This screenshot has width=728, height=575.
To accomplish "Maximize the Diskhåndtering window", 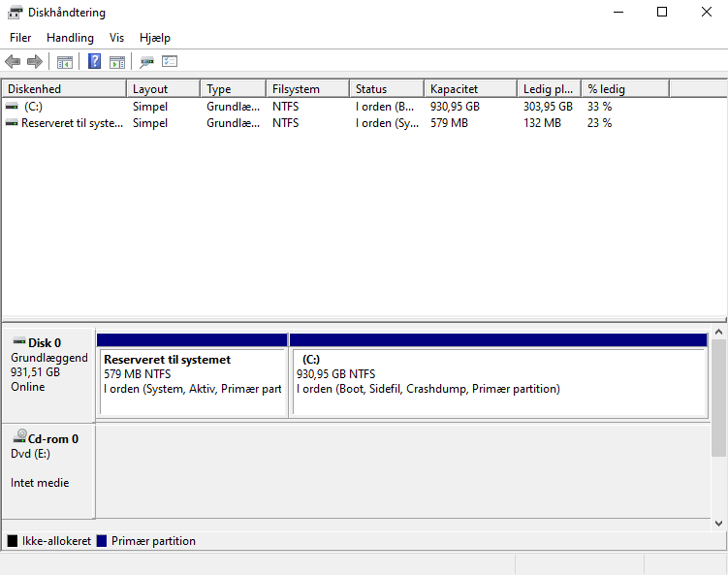I will click(x=662, y=12).
